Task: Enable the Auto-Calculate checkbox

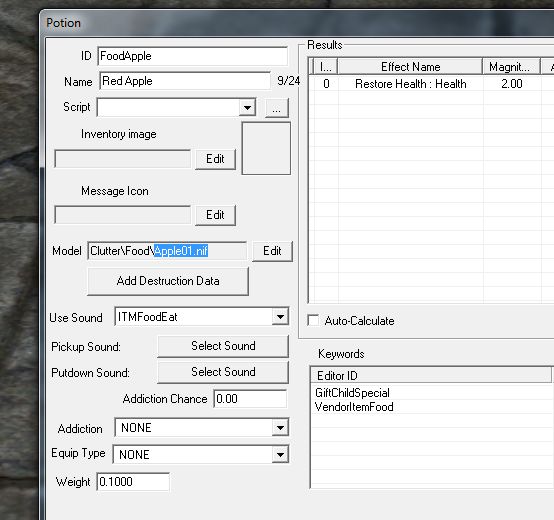Action: click(313, 320)
